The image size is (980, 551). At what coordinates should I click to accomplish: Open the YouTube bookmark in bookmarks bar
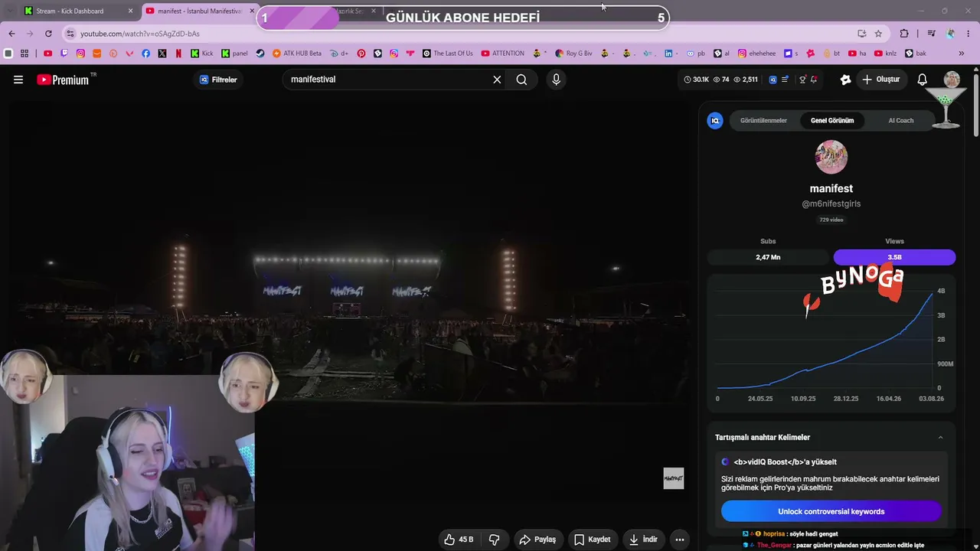click(47, 54)
